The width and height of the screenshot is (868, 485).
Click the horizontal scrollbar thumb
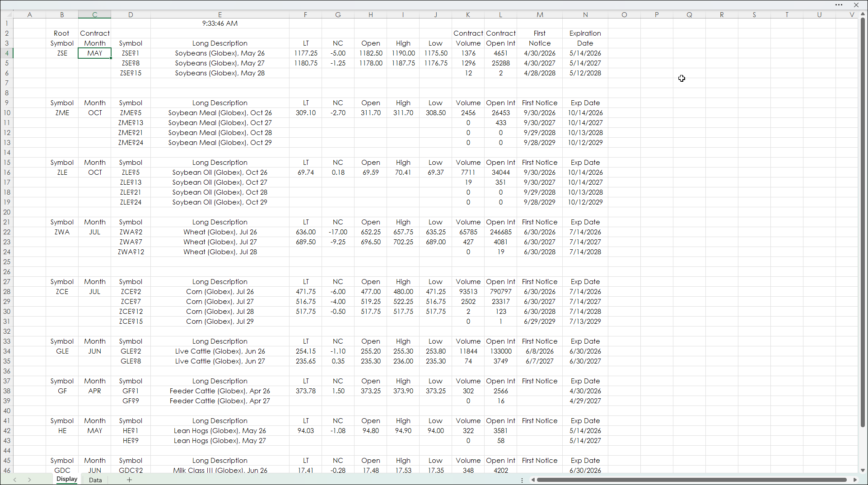(691, 480)
